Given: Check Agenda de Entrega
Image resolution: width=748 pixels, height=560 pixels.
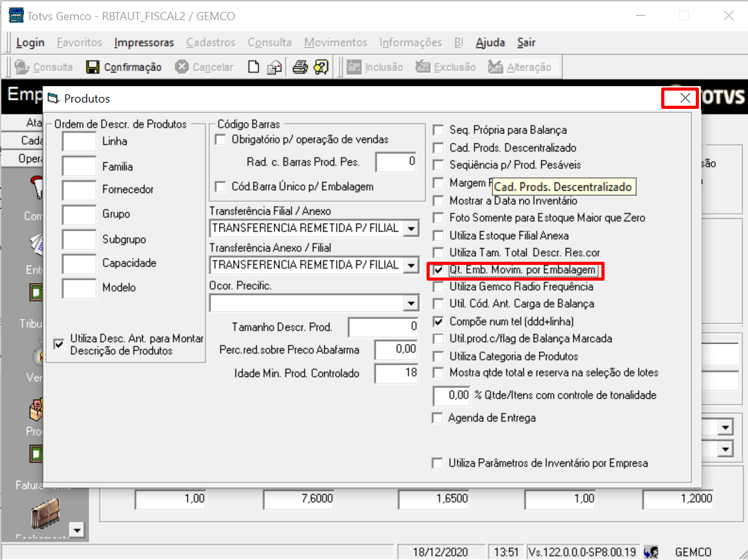Looking at the screenshot, I should pos(437,418).
